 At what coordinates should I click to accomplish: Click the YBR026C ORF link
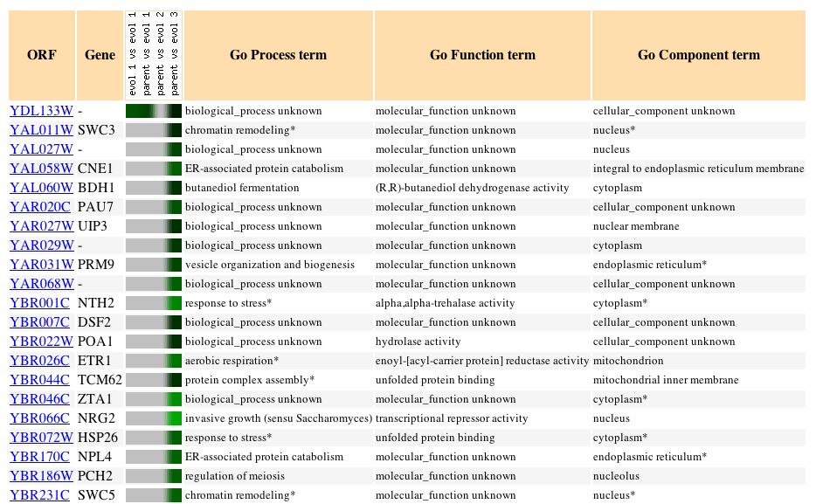40,361
